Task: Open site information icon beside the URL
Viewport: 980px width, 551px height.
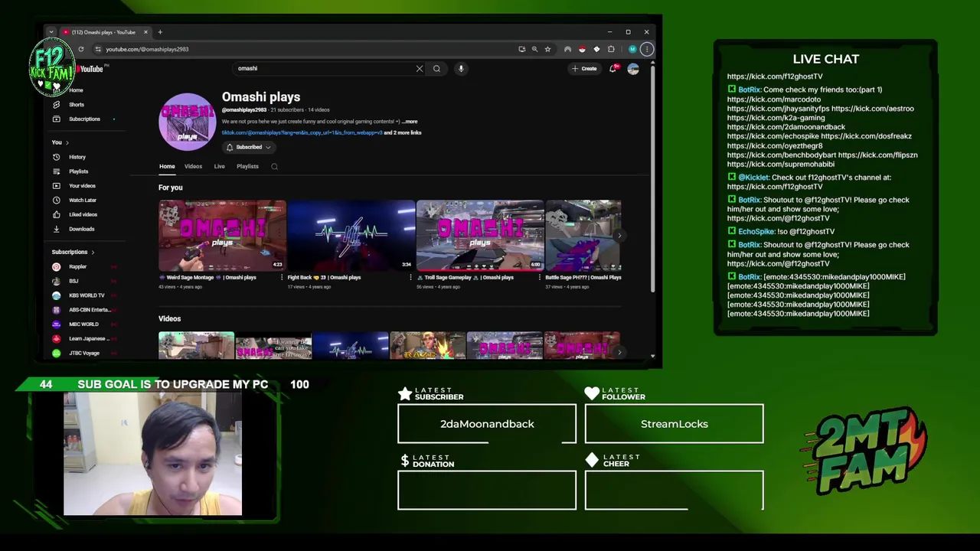Action: pyautogui.click(x=97, y=49)
